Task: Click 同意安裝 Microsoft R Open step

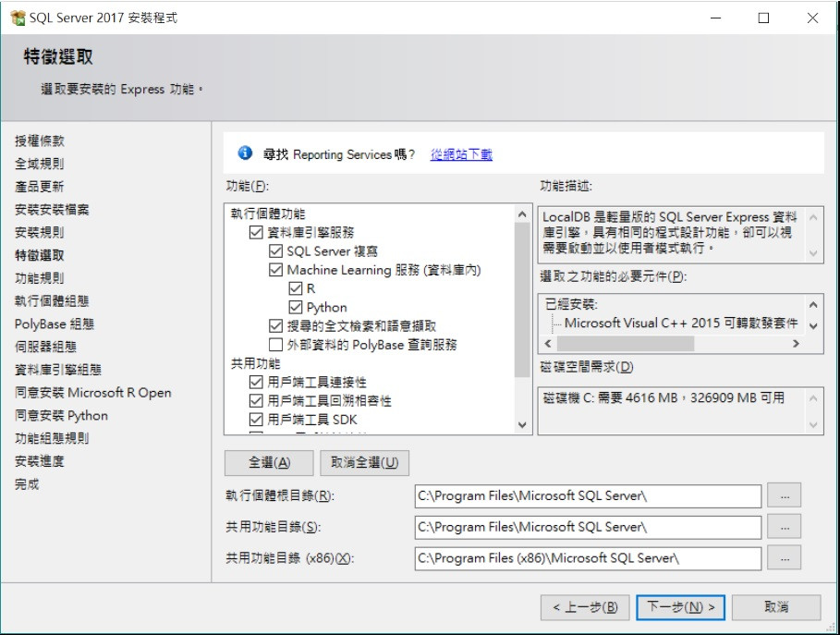Action: point(93,393)
